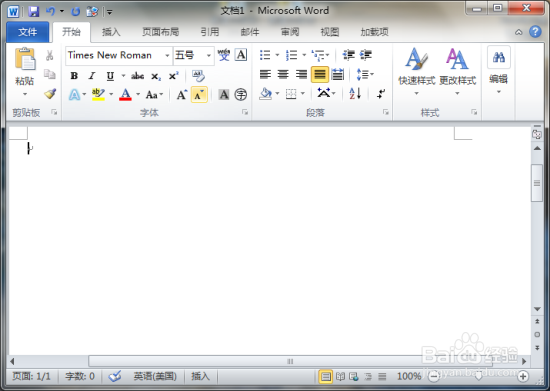Click Align Text Right icon
550x391 pixels.
(301, 74)
